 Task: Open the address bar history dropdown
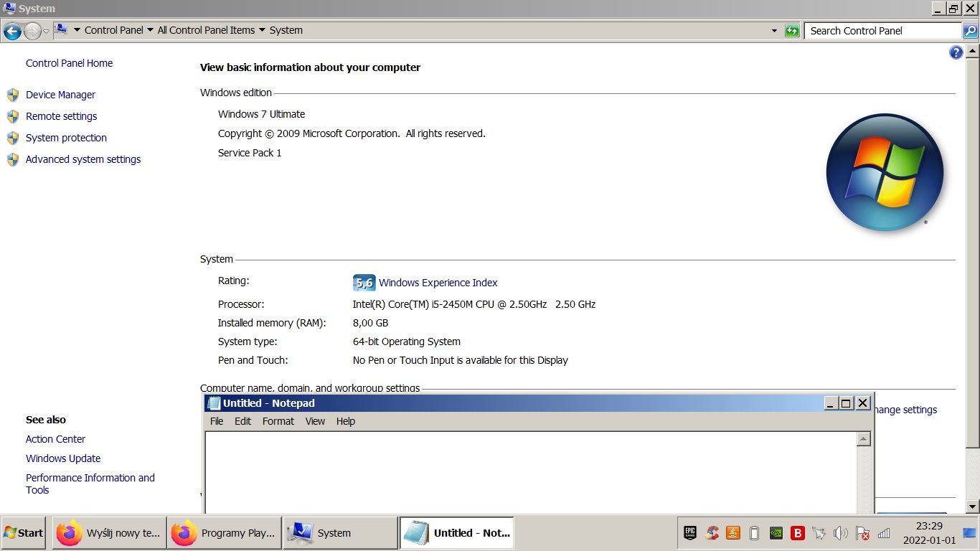(774, 31)
